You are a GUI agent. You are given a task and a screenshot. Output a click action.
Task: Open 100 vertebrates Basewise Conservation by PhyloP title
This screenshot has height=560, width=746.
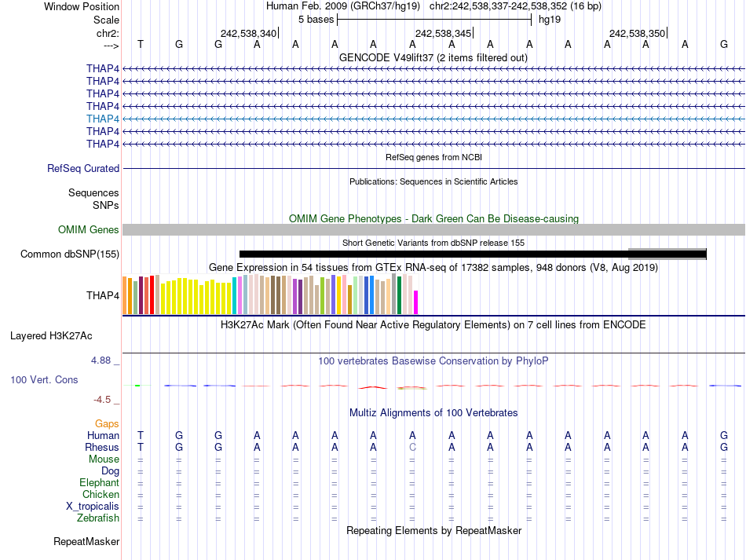(x=433, y=361)
